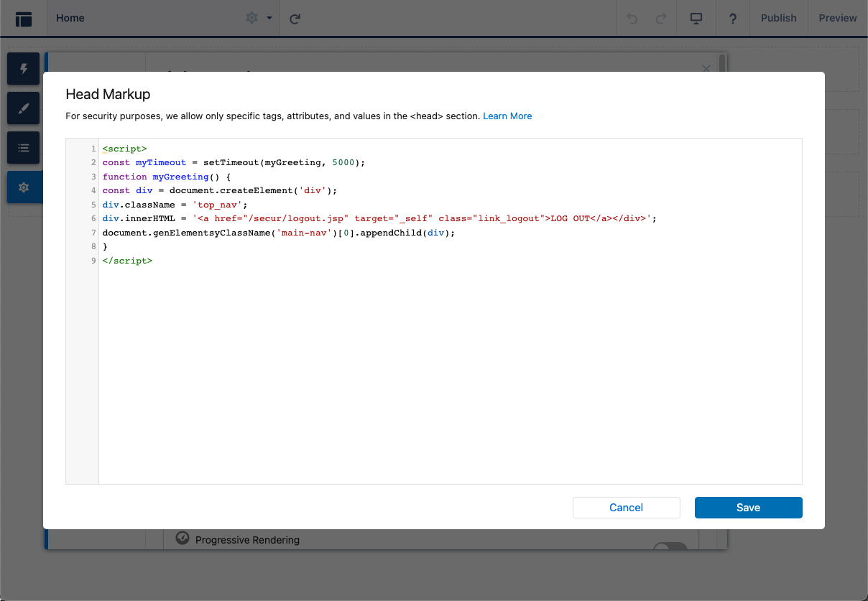Open the page properties gear dropdown arrow
Viewport: 868px width, 601px height.
[x=269, y=18]
